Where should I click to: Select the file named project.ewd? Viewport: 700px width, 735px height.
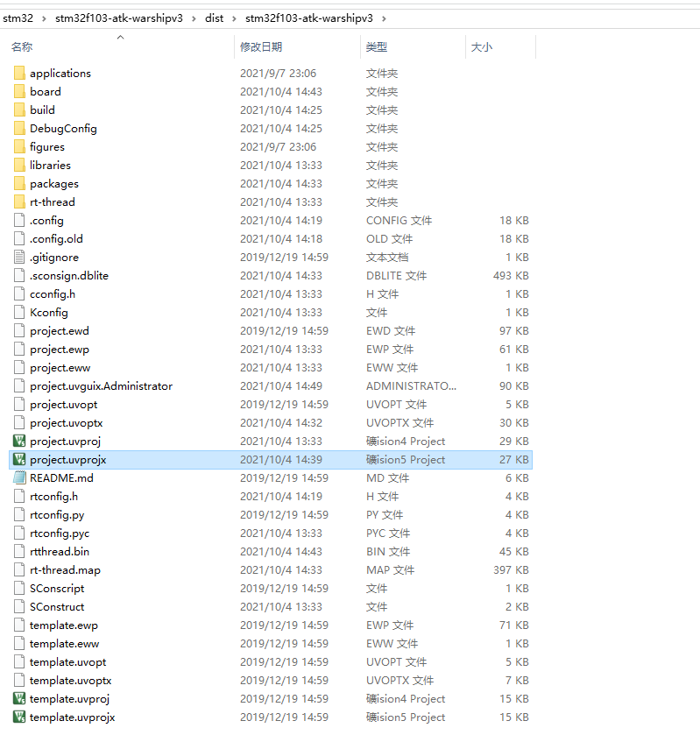(x=59, y=331)
